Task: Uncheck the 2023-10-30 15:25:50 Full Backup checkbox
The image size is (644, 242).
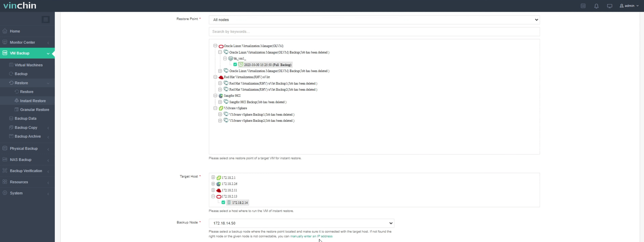Action: (x=235, y=65)
